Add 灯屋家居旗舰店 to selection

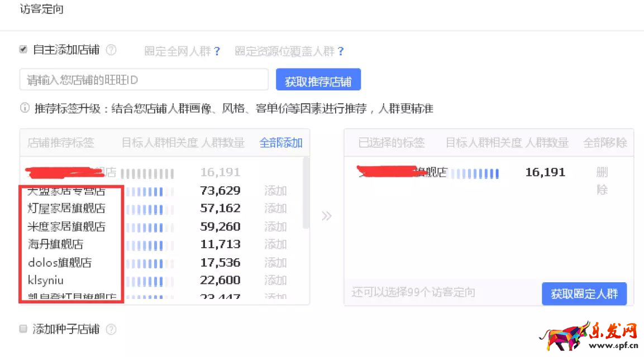pyautogui.click(x=275, y=209)
